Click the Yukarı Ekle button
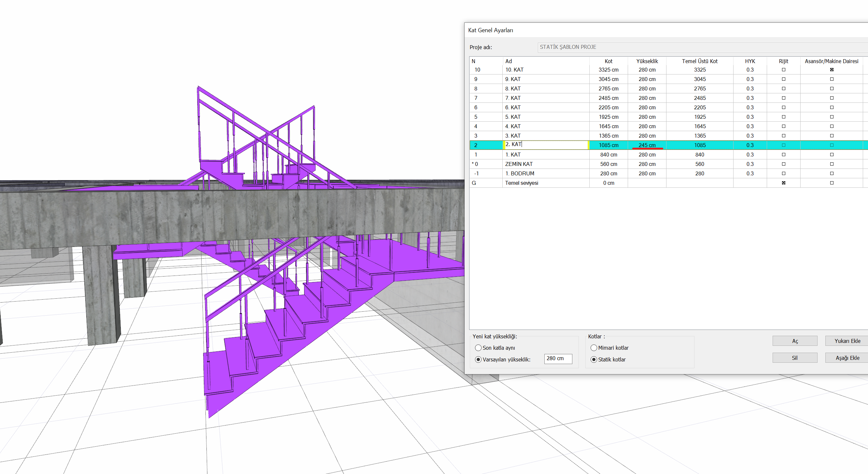The image size is (868, 474). point(847,341)
